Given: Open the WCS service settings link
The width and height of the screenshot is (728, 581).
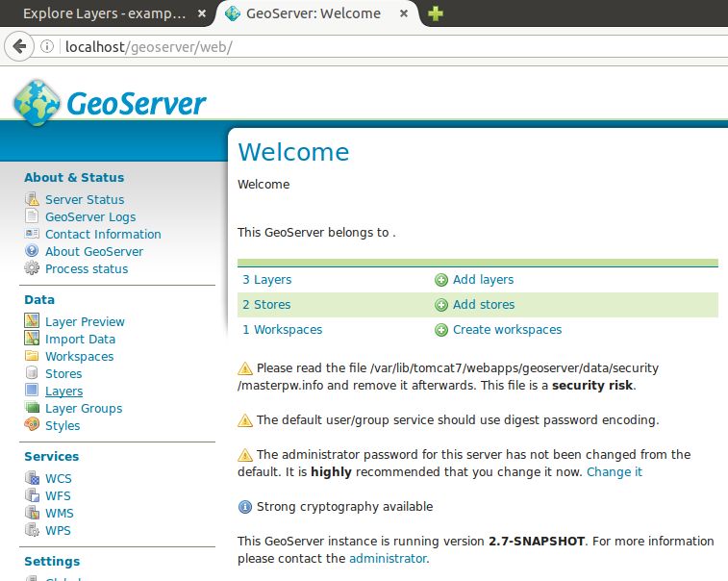Looking at the screenshot, I should (59, 478).
